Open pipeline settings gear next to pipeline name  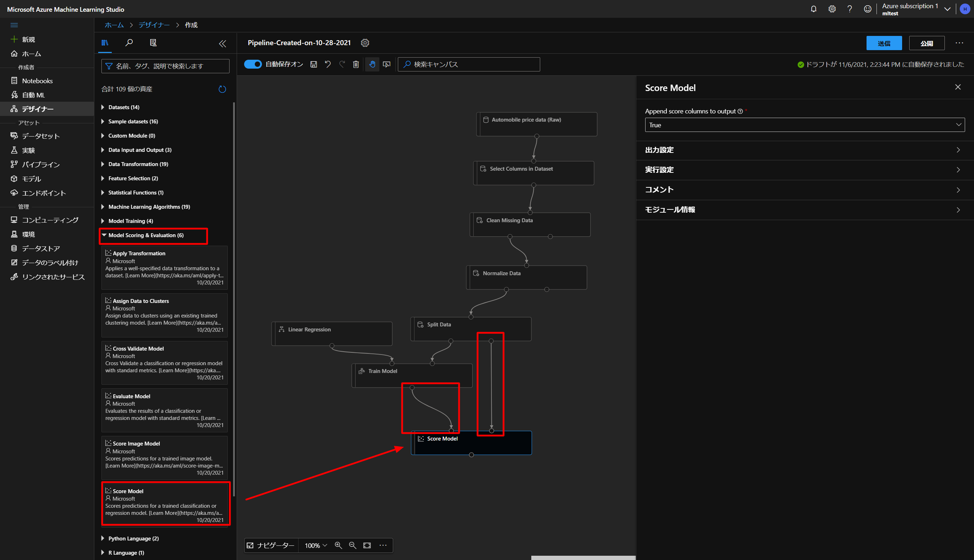(x=365, y=43)
